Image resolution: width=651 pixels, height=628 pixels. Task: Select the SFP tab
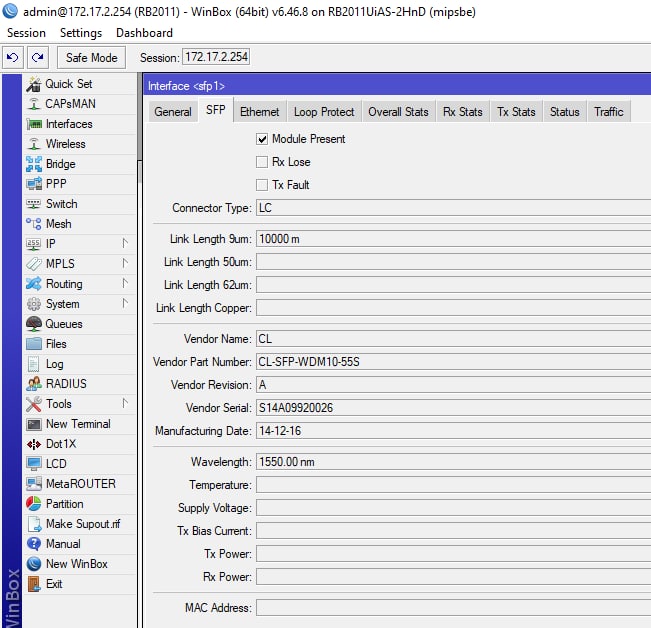(x=215, y=110)
